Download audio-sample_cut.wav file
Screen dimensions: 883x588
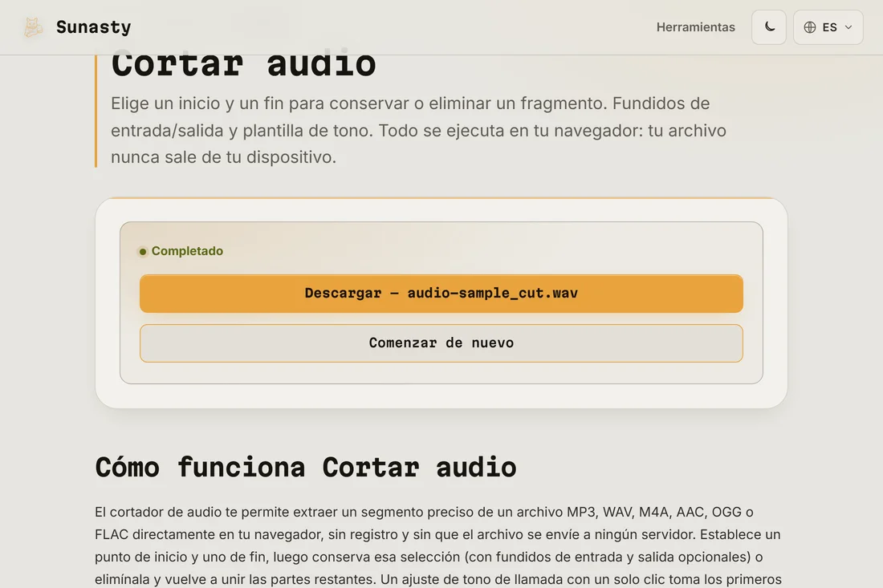coord(441,293)
